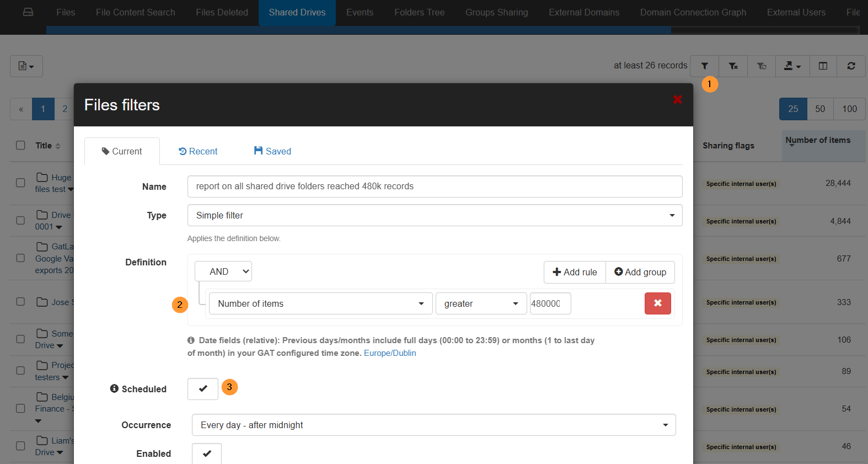Show 50 records per page

[x=820, y=109]
